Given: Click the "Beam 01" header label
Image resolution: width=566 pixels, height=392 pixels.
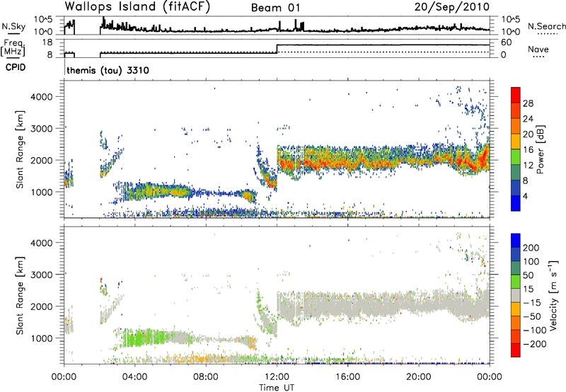Looking at the screenshot, I should point(275,8).
